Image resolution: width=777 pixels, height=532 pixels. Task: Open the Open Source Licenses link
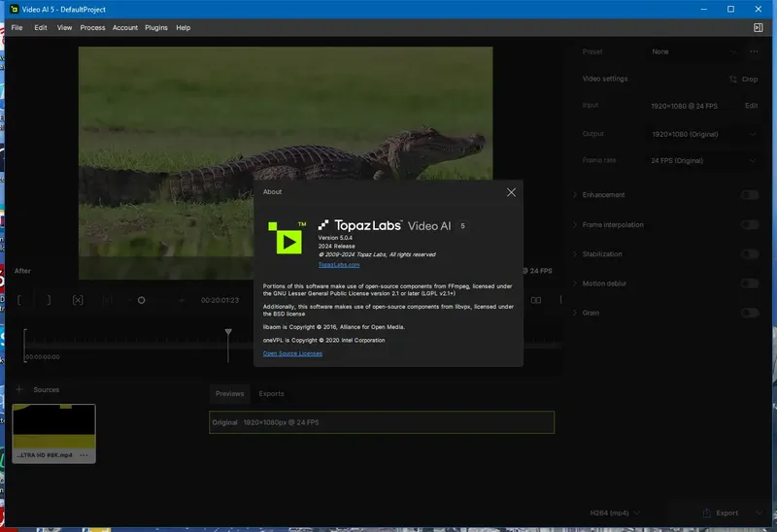(x=292, y=353)
